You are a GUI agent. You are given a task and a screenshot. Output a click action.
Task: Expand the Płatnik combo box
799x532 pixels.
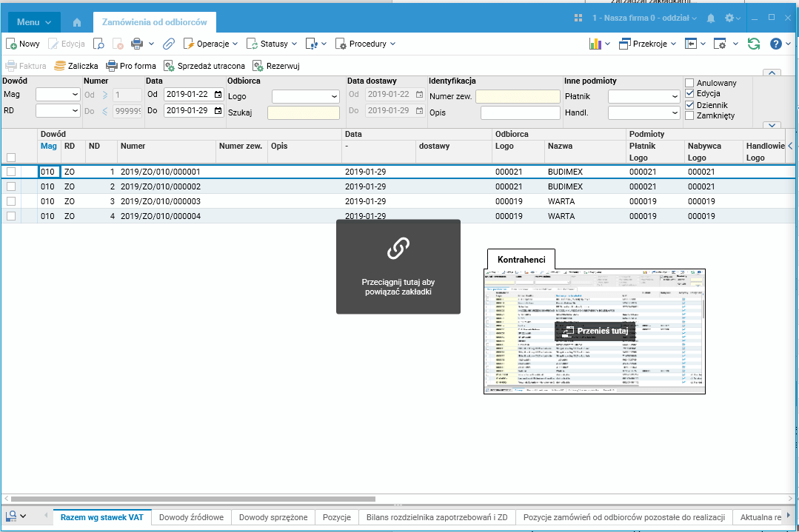[675, 96]
